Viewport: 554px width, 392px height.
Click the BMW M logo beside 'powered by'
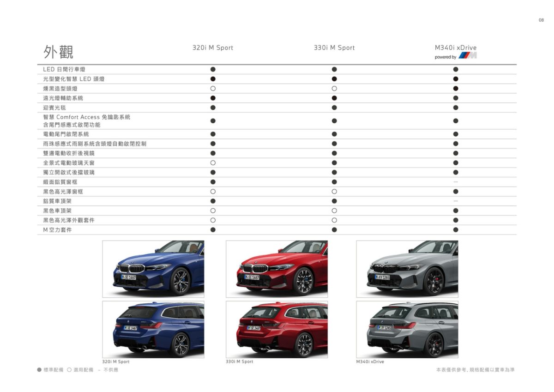468,56
